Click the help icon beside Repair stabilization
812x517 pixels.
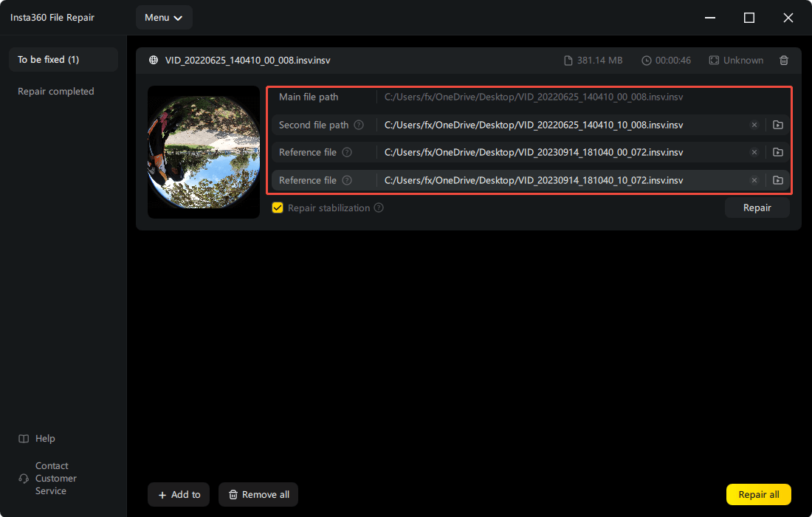click(x=379, y=208)
